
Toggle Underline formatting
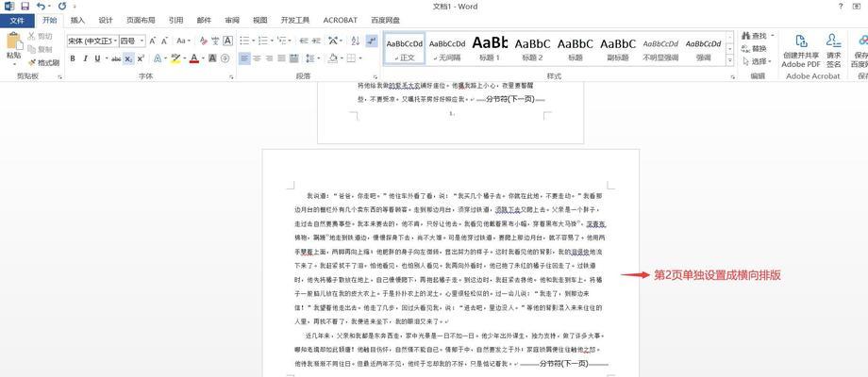[97, 58]
